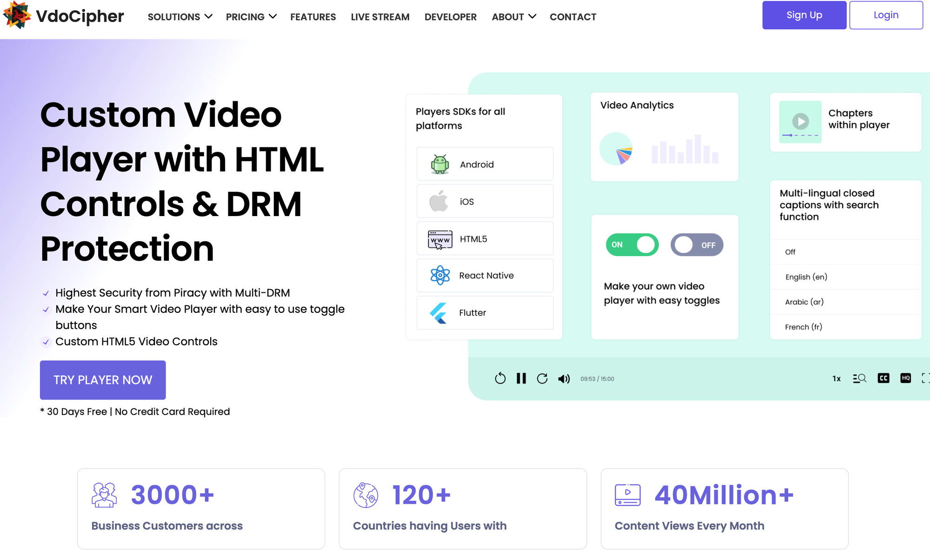
Task: Click the HTML5 www browser icon
Action: pos(440,239)
